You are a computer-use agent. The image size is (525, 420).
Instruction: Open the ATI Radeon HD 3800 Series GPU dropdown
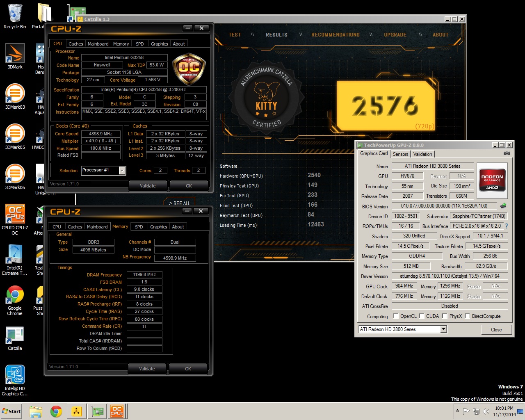(x=443, y=329)
